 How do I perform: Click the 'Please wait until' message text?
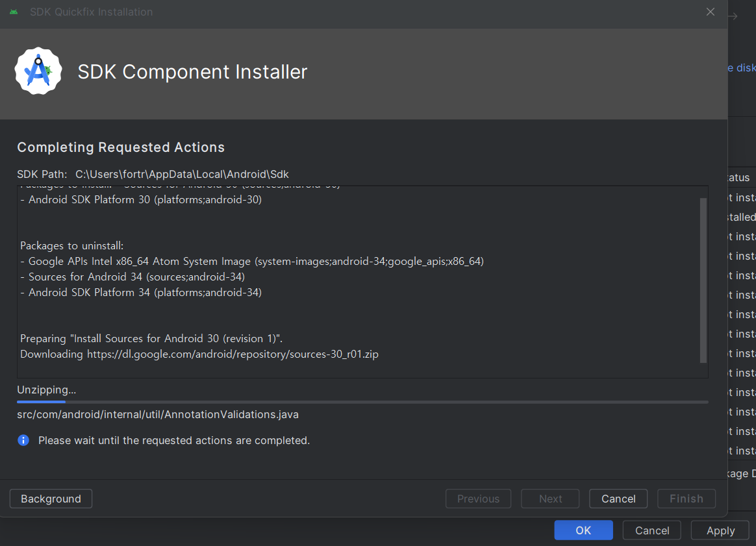click(174, 440)
